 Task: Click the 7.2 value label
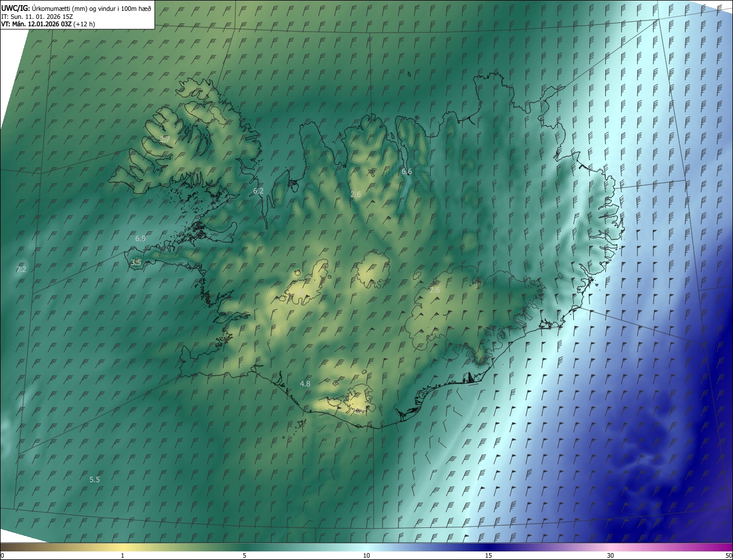click(21, 269)
